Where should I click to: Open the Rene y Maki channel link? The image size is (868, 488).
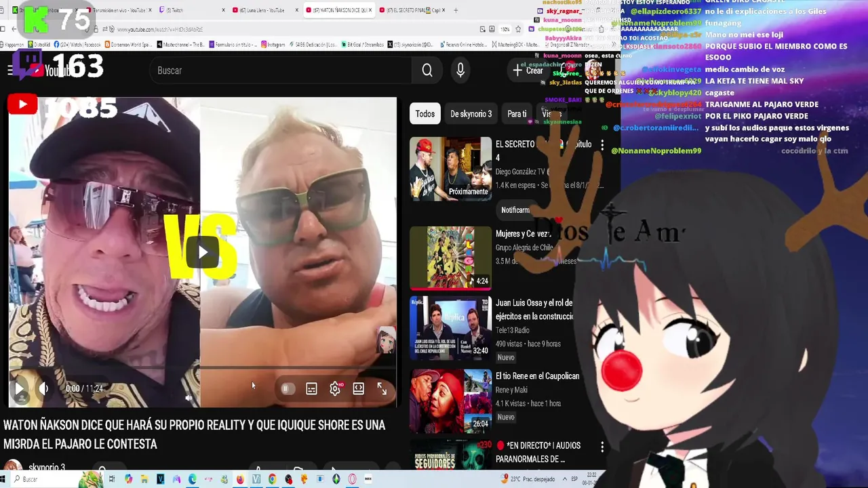[513, 390]
